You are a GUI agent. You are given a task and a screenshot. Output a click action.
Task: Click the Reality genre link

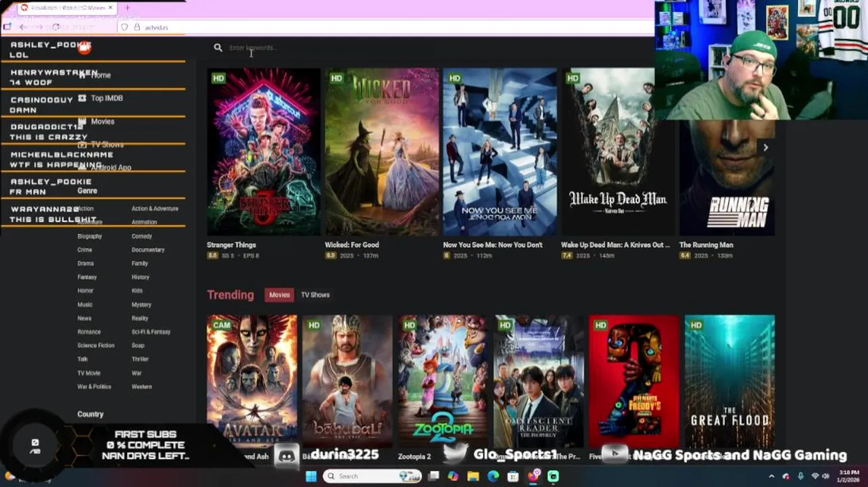tap(140, 319)
